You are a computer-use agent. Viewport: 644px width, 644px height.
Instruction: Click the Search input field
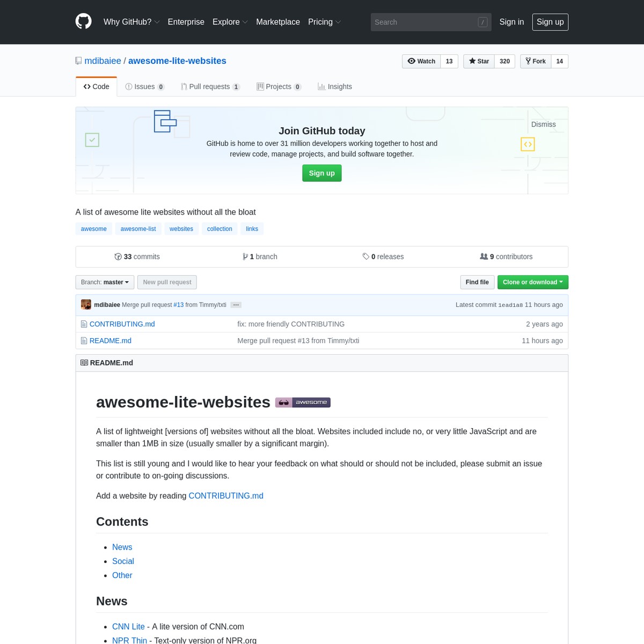point(431,22)
